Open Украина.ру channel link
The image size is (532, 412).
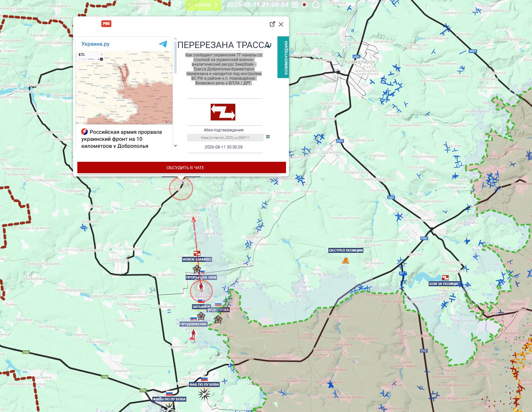95,44
